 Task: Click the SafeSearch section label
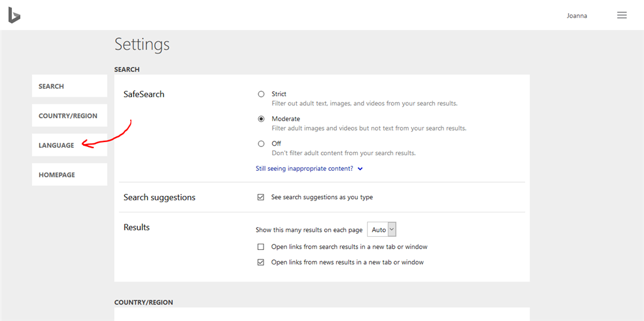(144, 94)
